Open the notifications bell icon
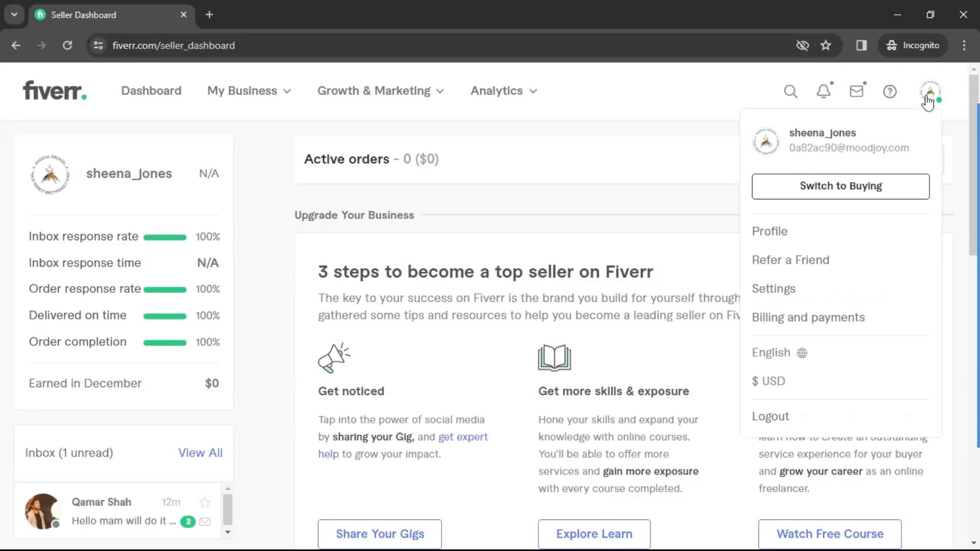Viewport: 980px width, 551px height. (823, 91)
